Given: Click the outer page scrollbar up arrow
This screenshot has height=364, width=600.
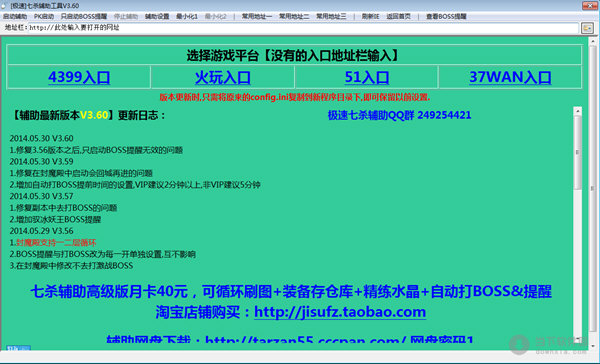Looking at the screenshot, I should pyautogui.click(x=593, y=41).
